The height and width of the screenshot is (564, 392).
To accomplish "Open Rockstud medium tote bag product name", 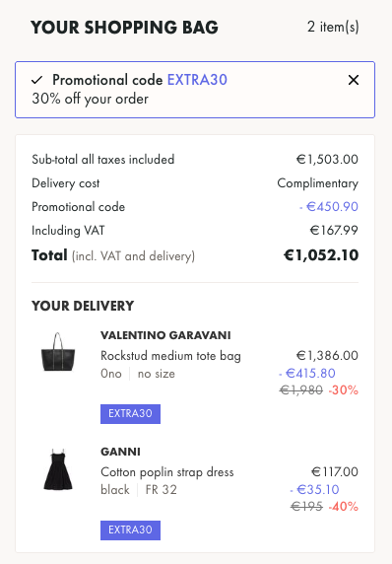I will pyautogui.click(x=170, y=356).
